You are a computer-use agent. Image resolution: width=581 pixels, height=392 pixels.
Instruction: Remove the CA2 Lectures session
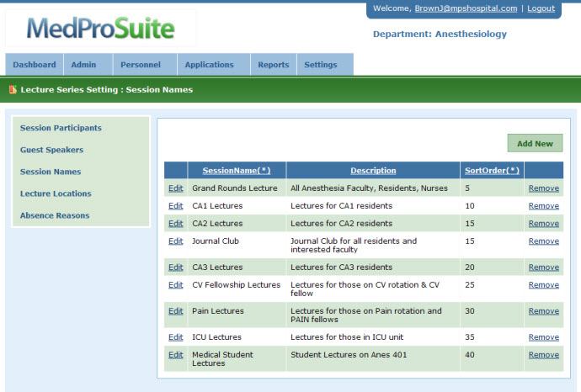point(544,224)
